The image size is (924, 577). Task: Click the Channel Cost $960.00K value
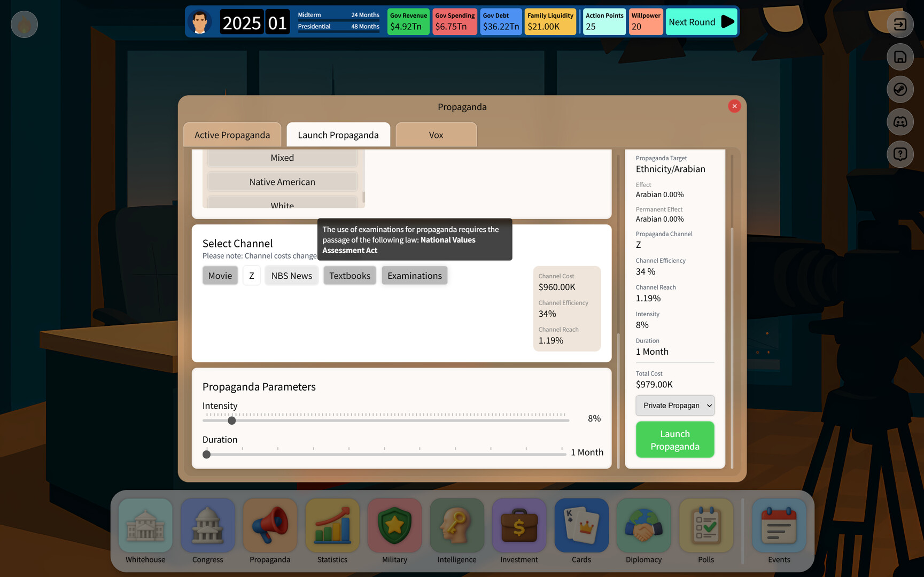click(x=557, y=287)
